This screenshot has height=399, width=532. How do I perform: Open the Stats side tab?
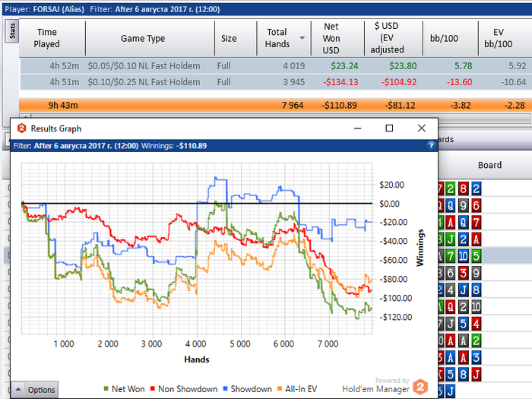(x=12, y=31)
